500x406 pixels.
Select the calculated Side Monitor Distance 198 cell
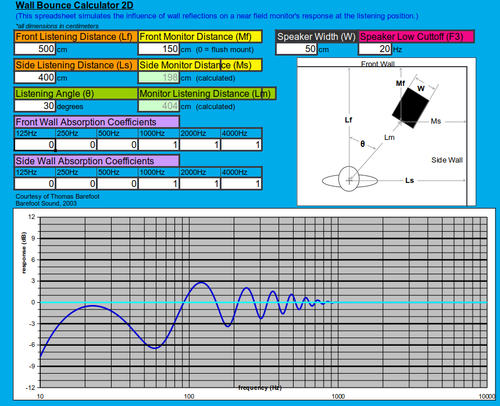[159, 78]
